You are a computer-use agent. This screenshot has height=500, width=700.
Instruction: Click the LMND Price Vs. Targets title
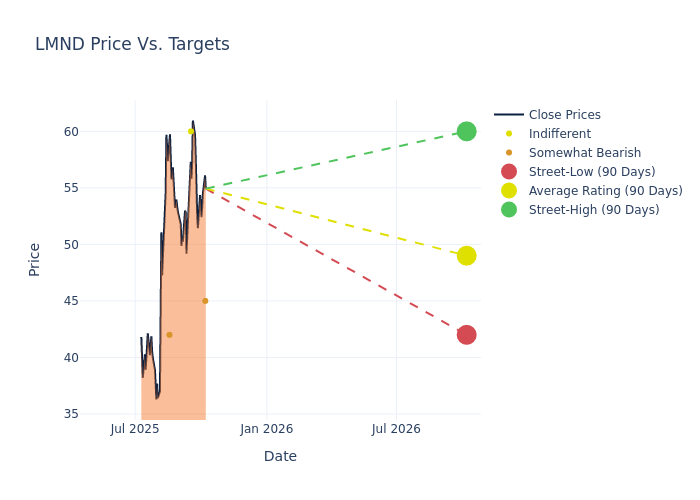(132, 44)
